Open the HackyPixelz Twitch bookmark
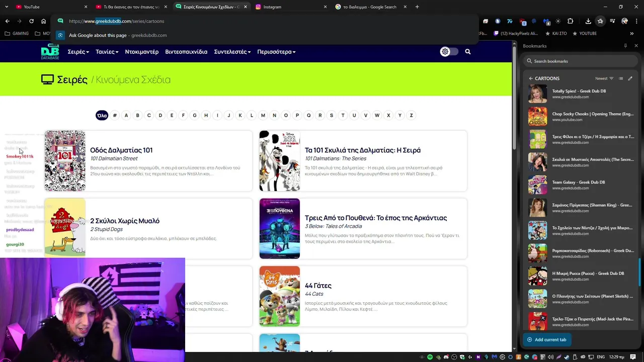Viewport: 644px width, 362px height. coord(516,34)
